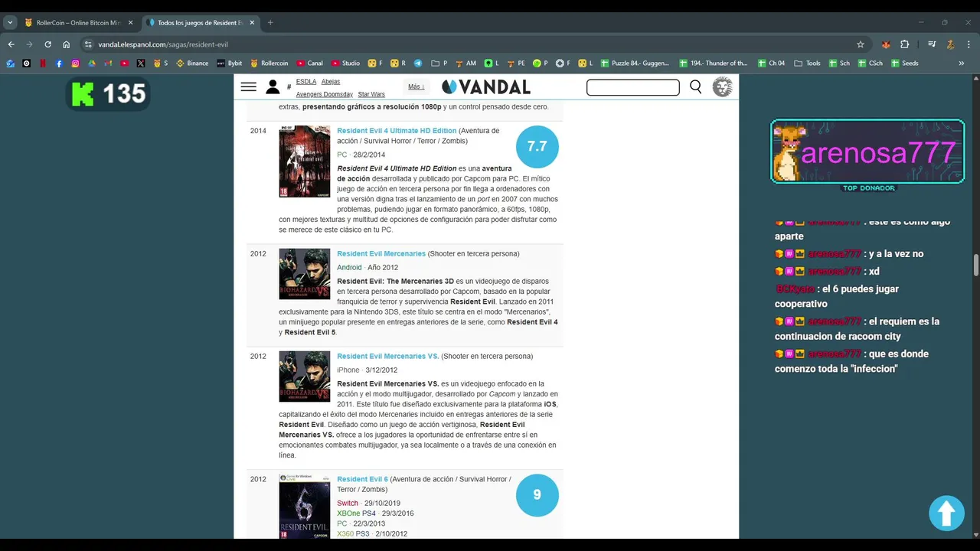Screen dimensions: 980x551
Task: Open the Resident Evil Mercenaries game link
Action: click(x=381, y=253)
